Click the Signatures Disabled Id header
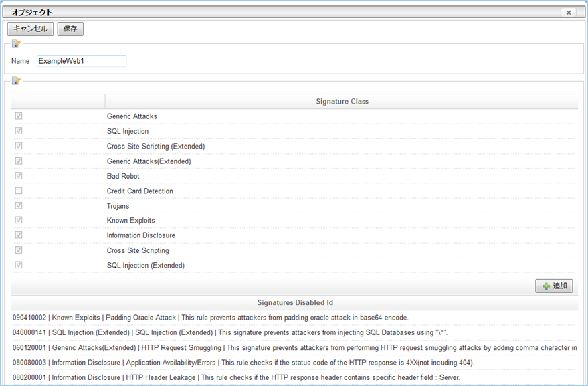 click(x=295, y=303)
